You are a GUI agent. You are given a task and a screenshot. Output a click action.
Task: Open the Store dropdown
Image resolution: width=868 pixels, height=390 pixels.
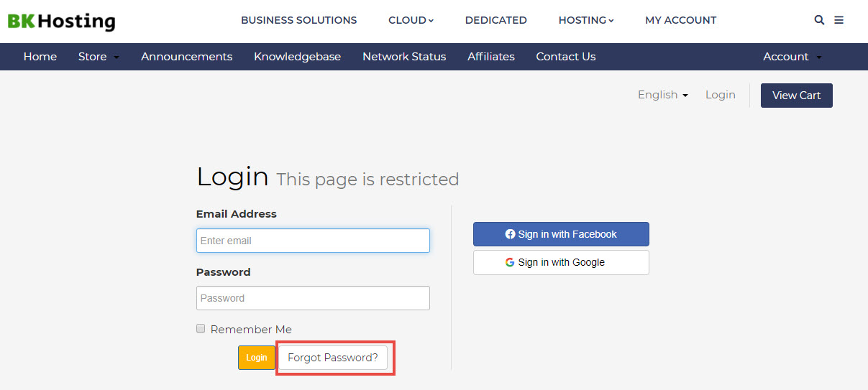[99, 57]
